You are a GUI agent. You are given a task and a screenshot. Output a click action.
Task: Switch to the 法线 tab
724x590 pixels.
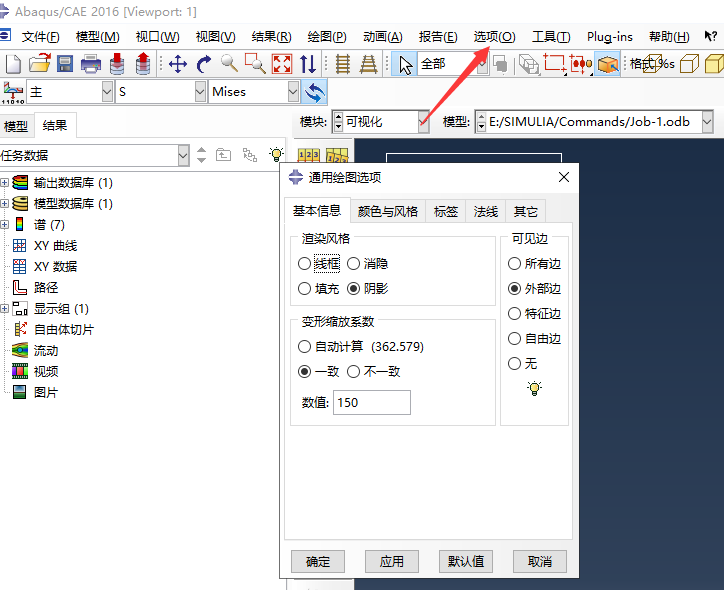486,211
